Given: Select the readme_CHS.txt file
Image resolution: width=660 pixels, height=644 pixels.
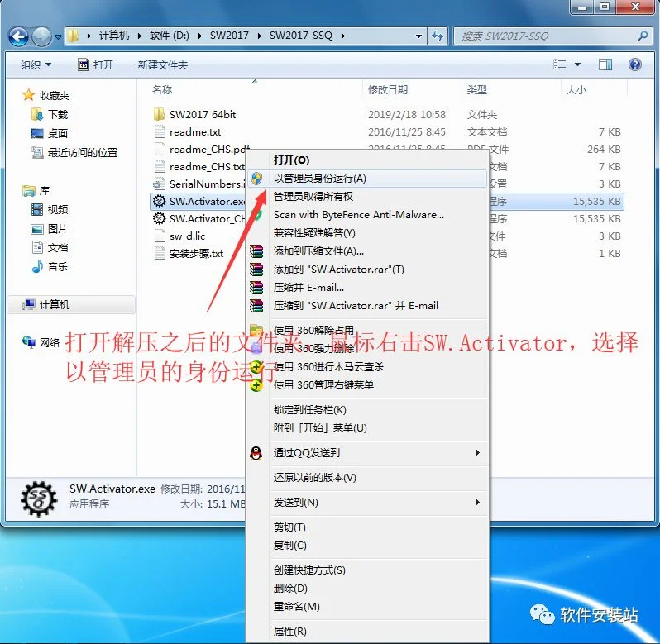Looking at the screenshot, I should pos(207,166).
